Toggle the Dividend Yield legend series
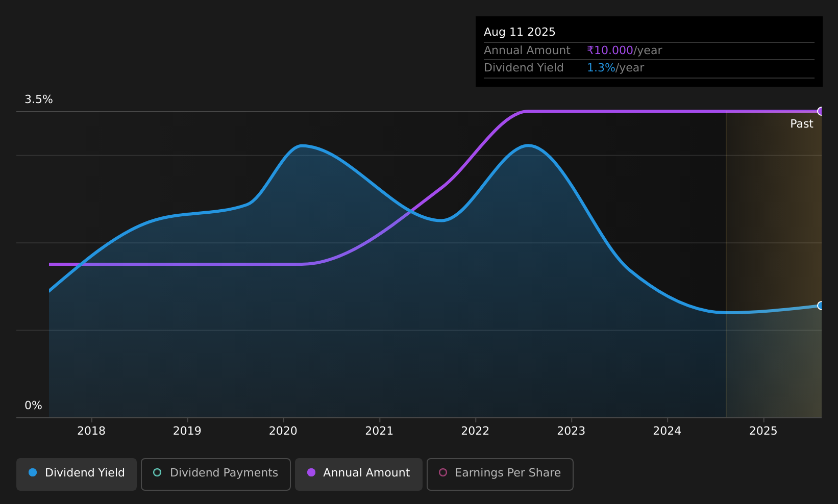The width and height of the screenshot is (838, 504). (77, 474)
